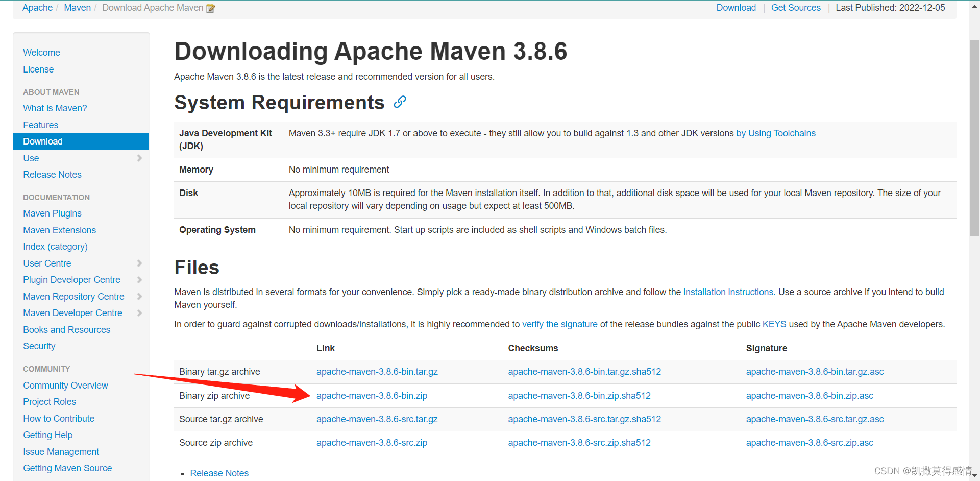This screenshot has width=980, height=481.
Task: Open User Centre page
Action: coord(47,263)
